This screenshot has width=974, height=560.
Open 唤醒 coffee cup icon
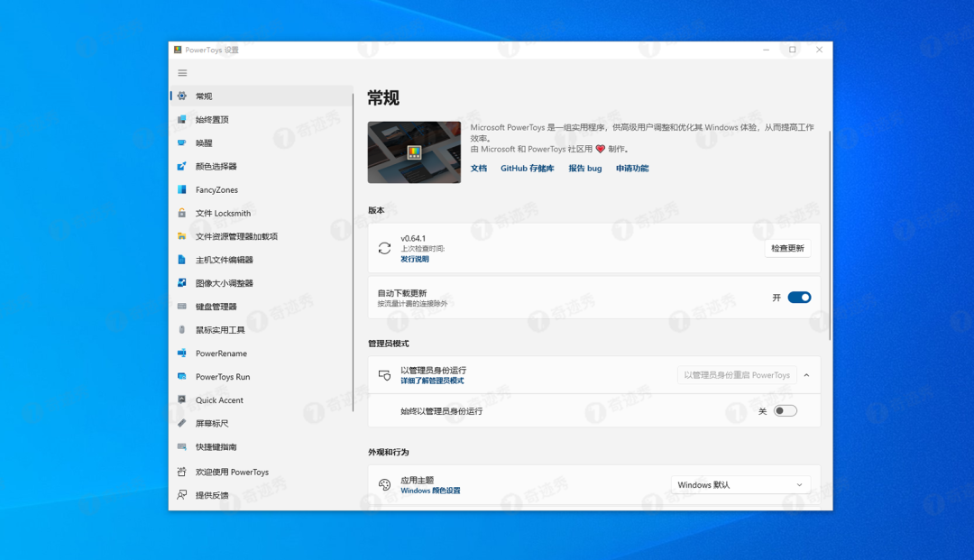click(181, 142)
